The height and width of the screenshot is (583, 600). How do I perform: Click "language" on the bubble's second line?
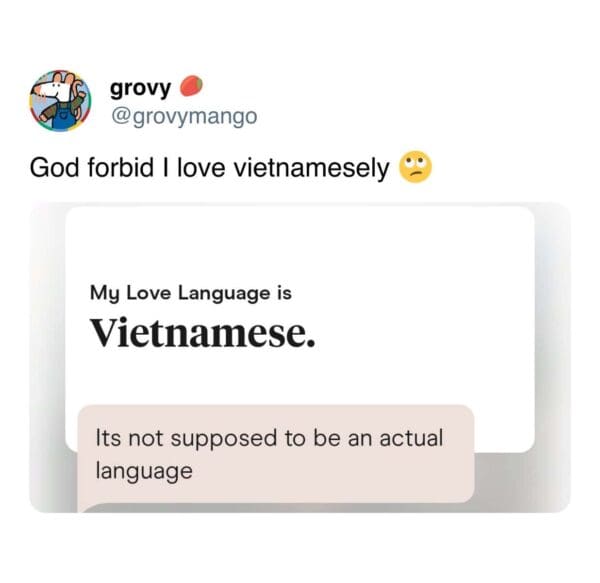pos(144,471)
